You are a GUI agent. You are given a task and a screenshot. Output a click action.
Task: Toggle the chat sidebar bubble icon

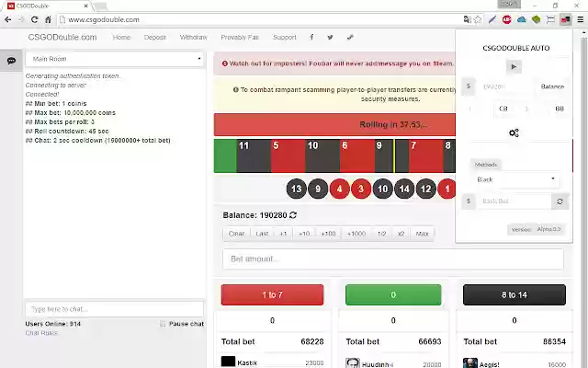[x=11, y=61]
